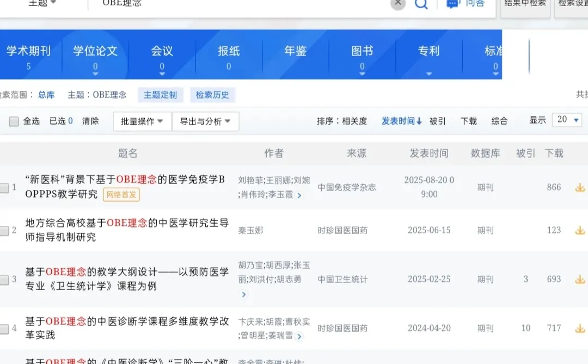Viewport: 588px width, 364px height.
Task: Download the 卫生统计学 teaching article
Action: pos(580,279)
